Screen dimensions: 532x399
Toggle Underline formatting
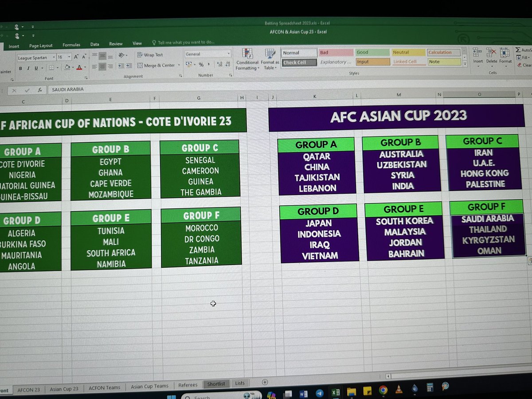click(x=36, y=68)
